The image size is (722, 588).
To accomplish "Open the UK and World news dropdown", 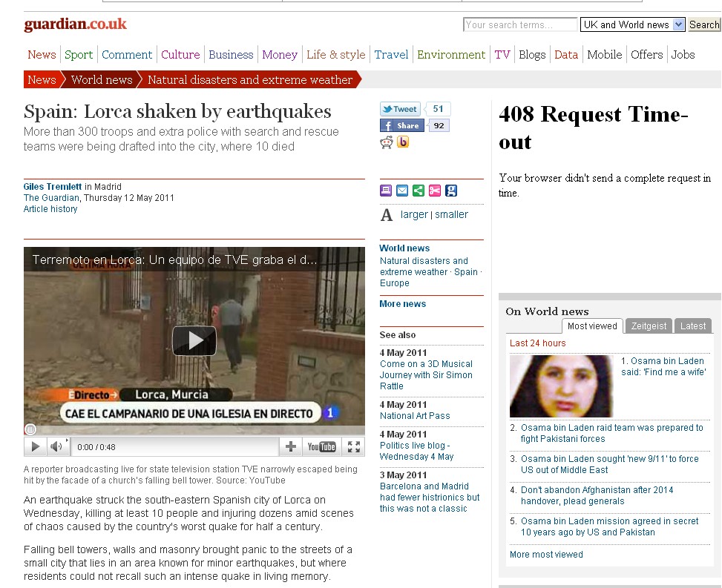I will click(632, 24).
